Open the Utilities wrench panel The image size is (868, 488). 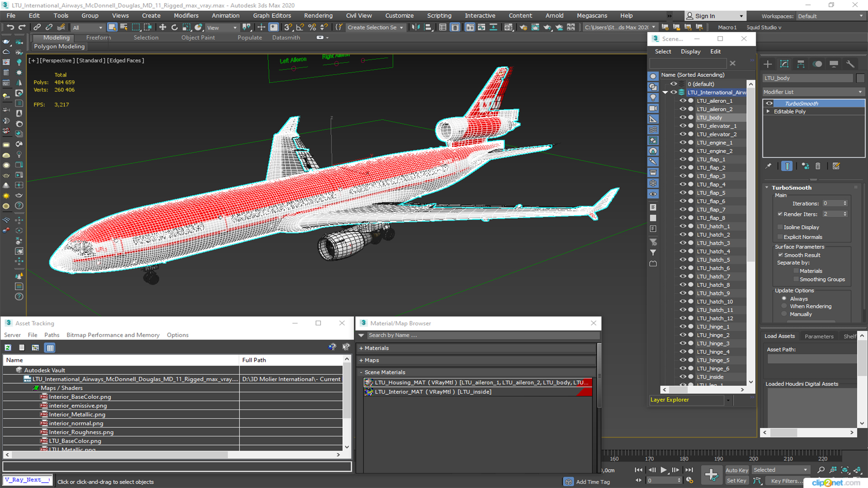coord(850,64)
